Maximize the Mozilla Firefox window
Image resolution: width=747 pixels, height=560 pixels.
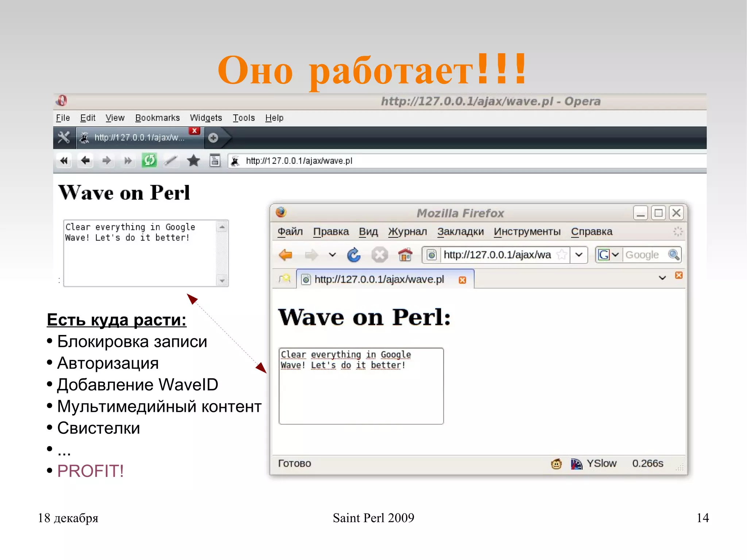[658, 213]
